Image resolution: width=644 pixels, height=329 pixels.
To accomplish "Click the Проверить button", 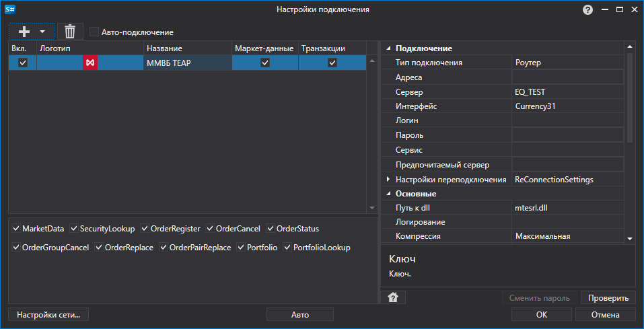I will click(x=608, y=298).
